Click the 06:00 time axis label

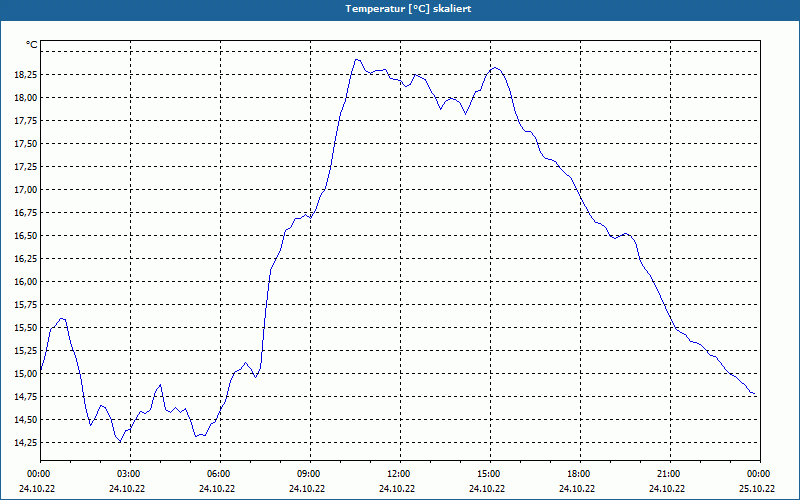(x=220, y=474)
